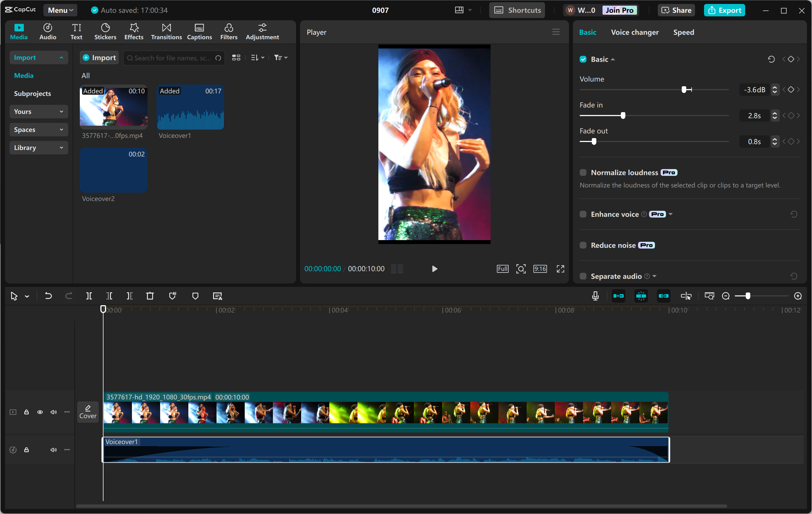Toggle visibility of the video track

tap(40, 412)
